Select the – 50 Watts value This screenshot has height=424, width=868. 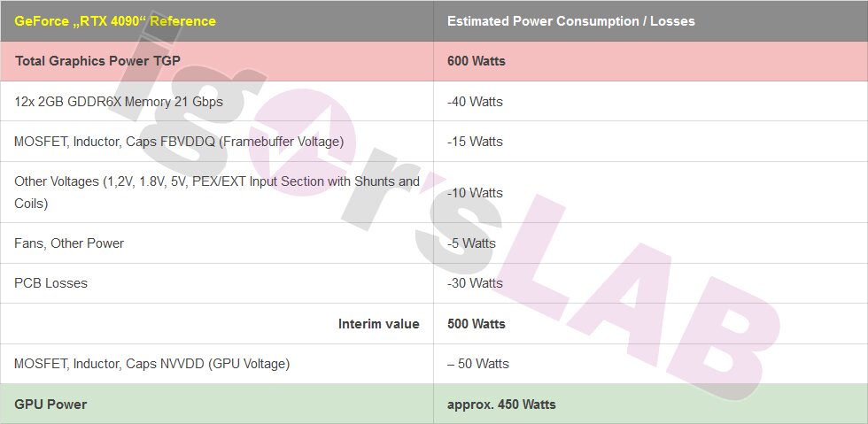point(477,364)
